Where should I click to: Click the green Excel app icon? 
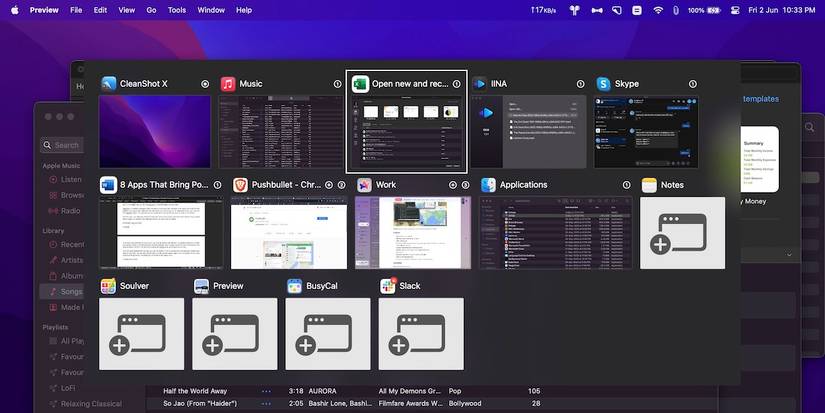click(x=360, y=84)
